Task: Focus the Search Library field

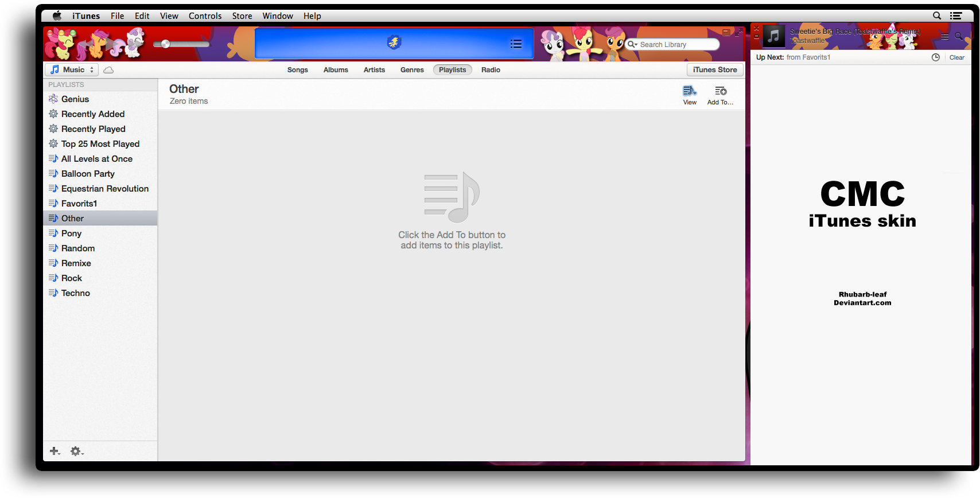Action: (672, 44)
